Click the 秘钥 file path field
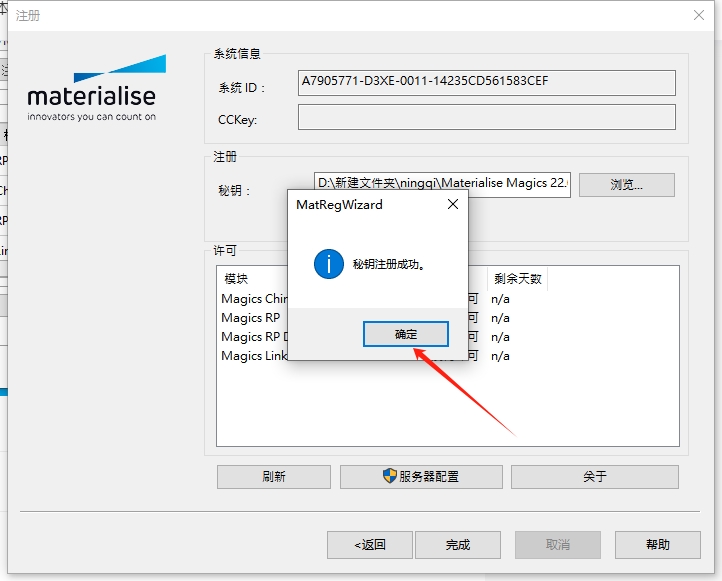The height and width of the screenshot is (581, 722). point(442,185)
